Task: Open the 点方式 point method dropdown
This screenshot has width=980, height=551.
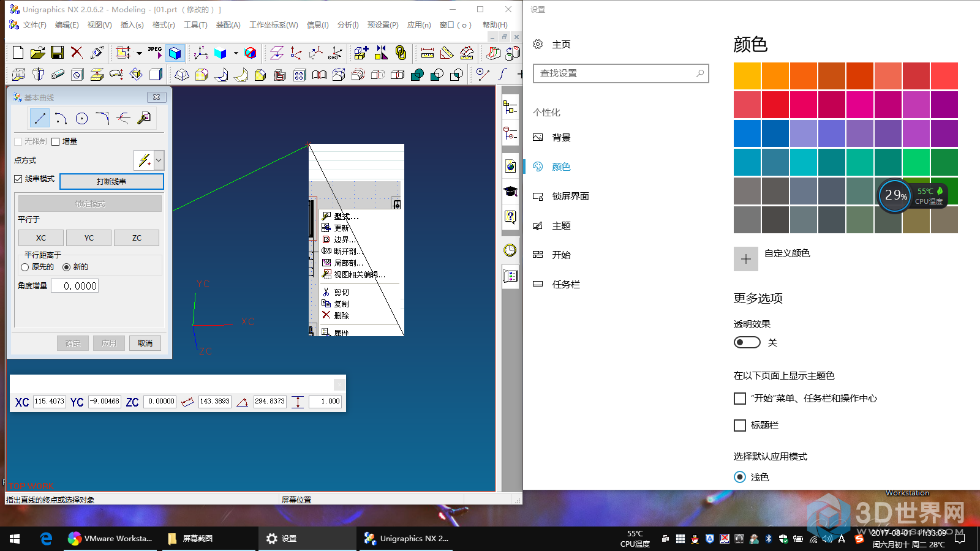Action: pyautogui.click(x=159, y=160)
